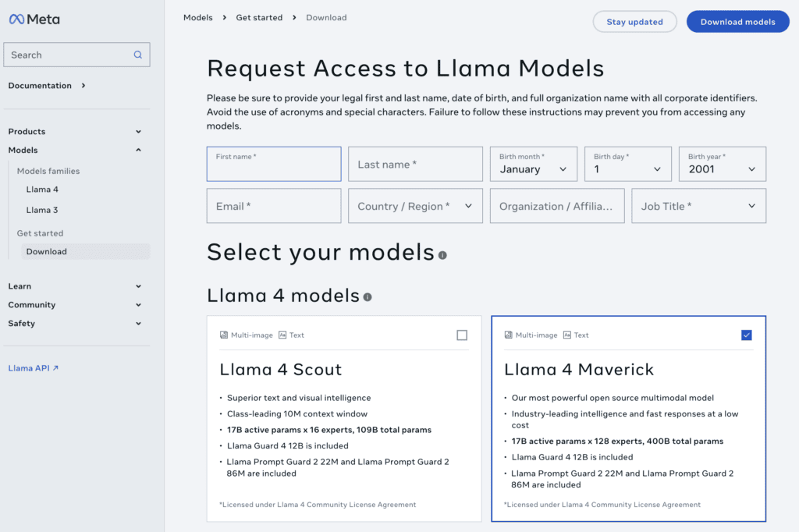The height and width of the screenshot is (532, 799).
Task: Click into the Email field
Action: coord(274,206)
